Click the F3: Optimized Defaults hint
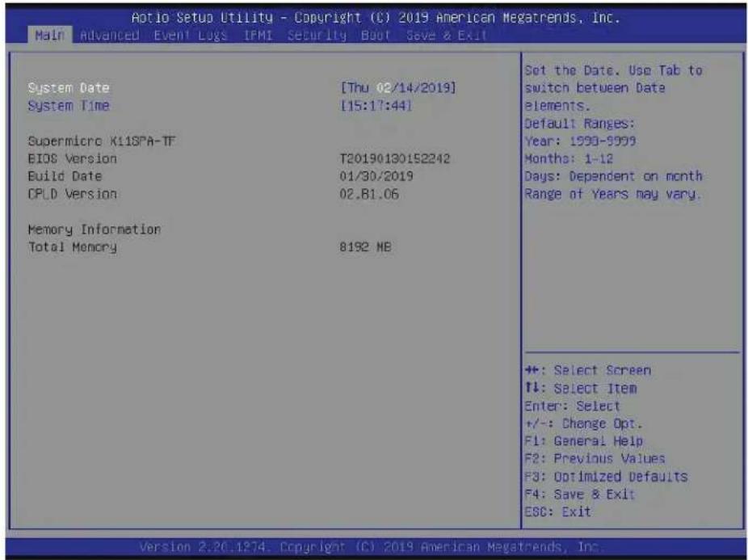748x560 pixels. click(x=606, y=477)
